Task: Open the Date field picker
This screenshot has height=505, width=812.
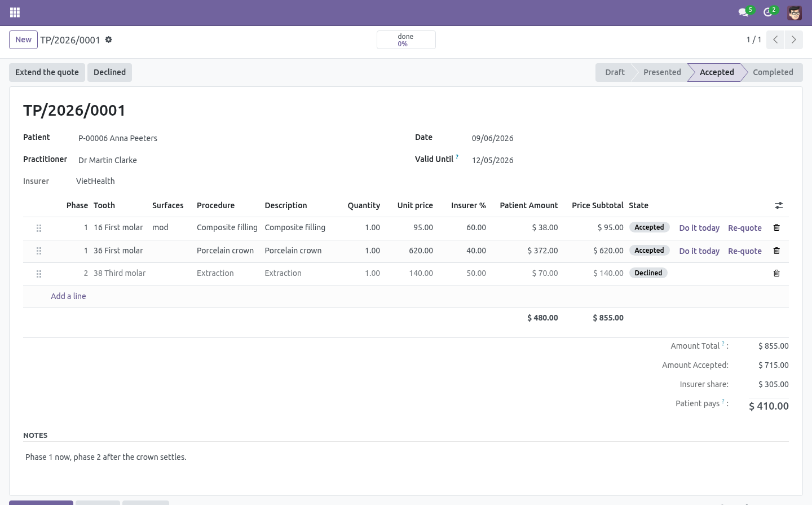Action: click(x=629, y=138)
